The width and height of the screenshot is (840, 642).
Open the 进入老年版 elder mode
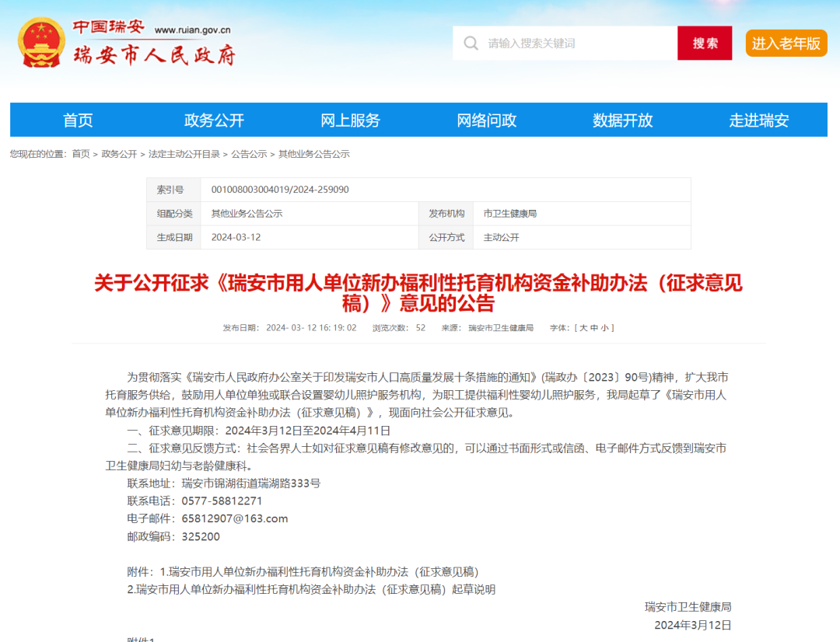pyautogui.click(x=786, y=44)
